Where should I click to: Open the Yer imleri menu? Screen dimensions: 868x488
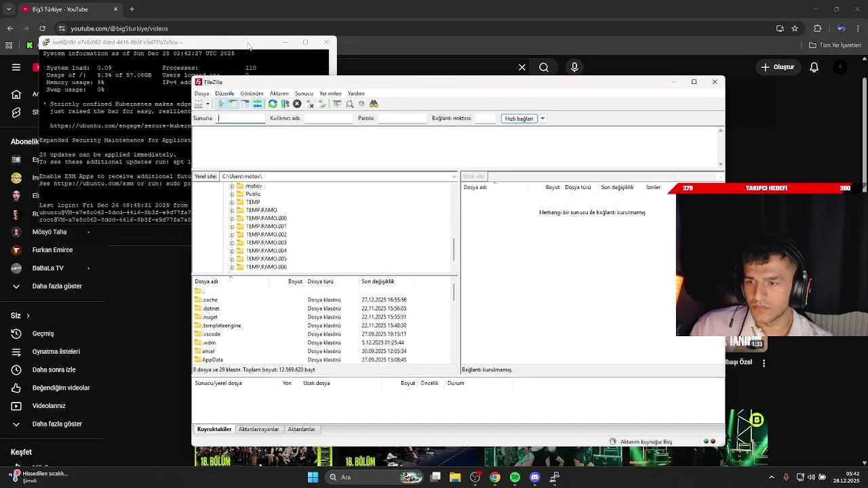click(x=330, y=94)
